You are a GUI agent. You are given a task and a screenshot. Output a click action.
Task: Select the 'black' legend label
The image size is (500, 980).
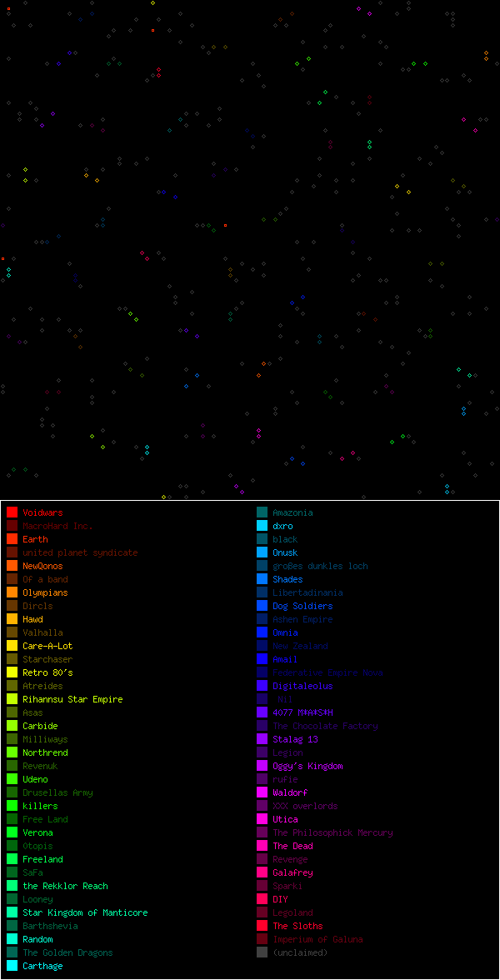(286, 539)
